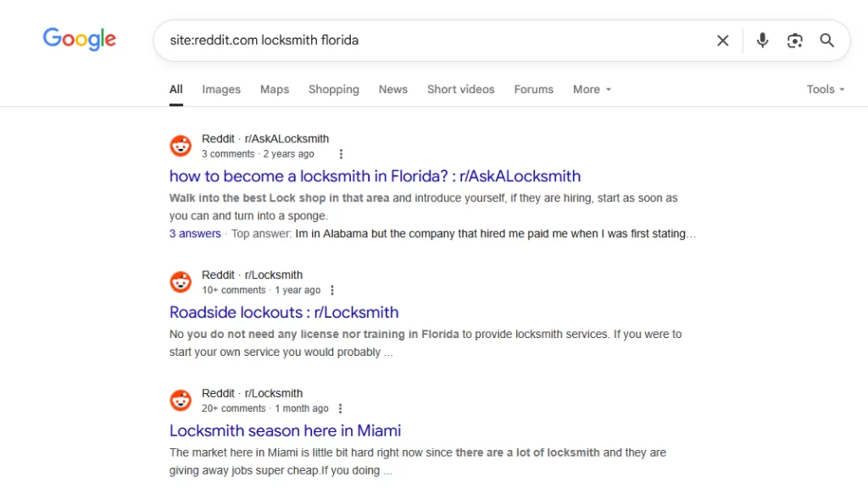Click the magnifying glass search button
868x488 pixels.
[x=826, y=41]
